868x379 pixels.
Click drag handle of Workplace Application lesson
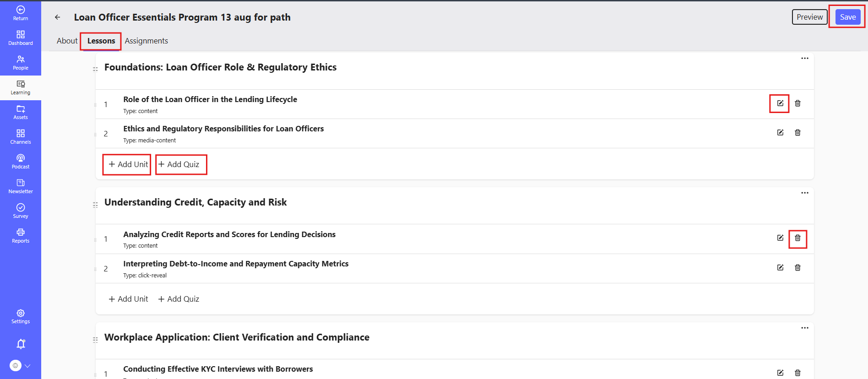click(x=95, y=340)
